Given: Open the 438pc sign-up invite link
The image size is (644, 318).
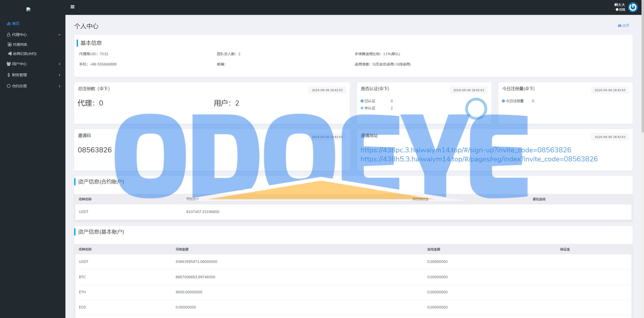Looking at the screenshot, I should (466, 150).
